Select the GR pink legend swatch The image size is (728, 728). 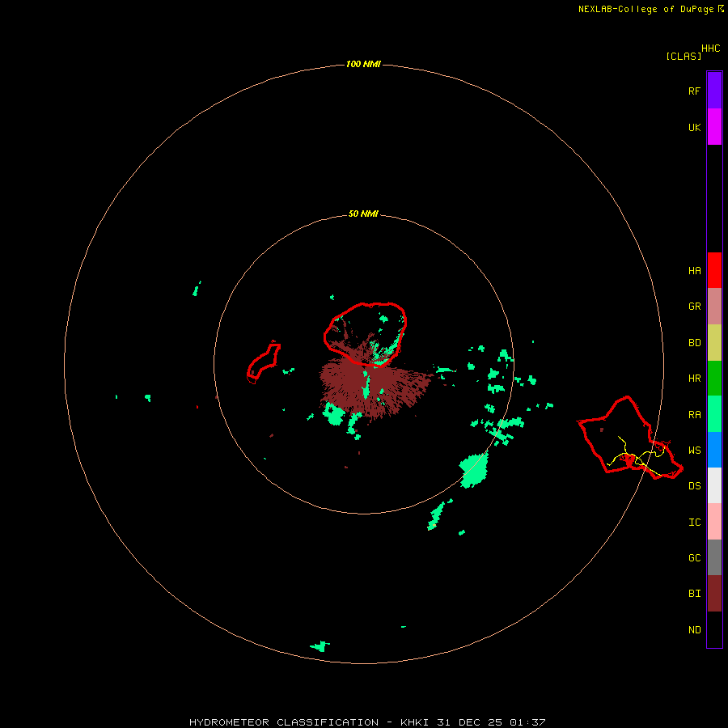click(x=714, y=307)
